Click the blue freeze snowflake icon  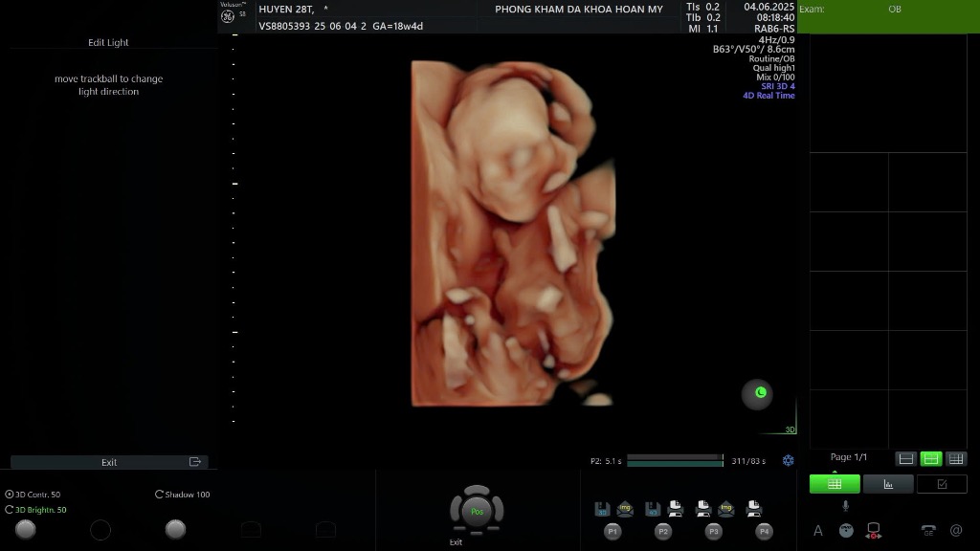point(788,461)
